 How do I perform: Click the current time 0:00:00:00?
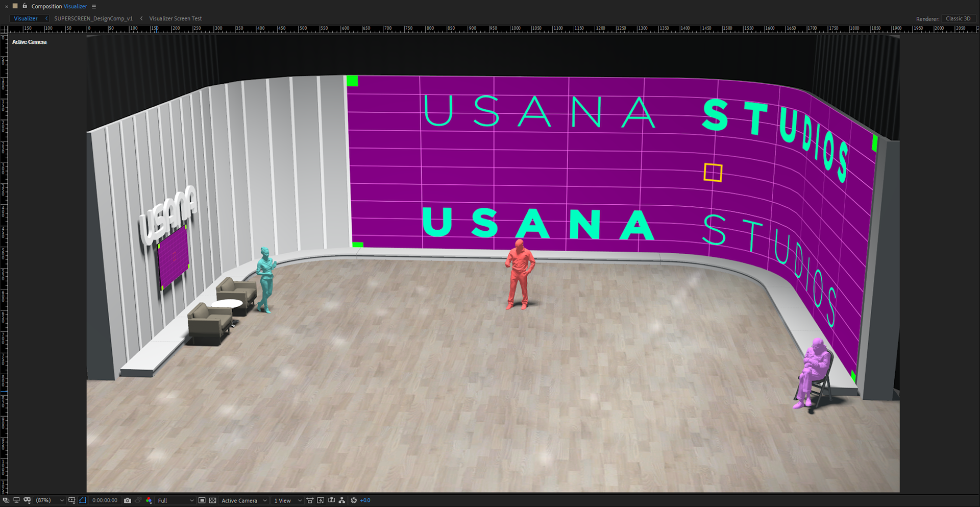coord(105,500)
